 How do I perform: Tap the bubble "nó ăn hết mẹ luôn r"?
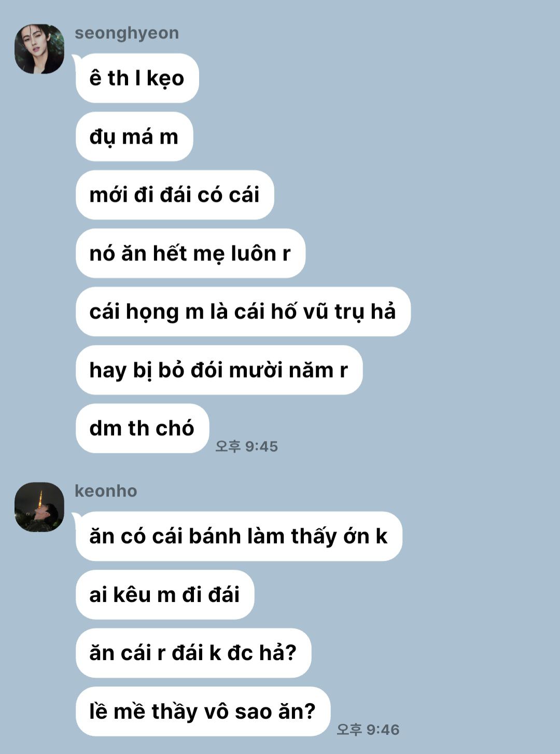pyautogui.click(x=190, y=253)
